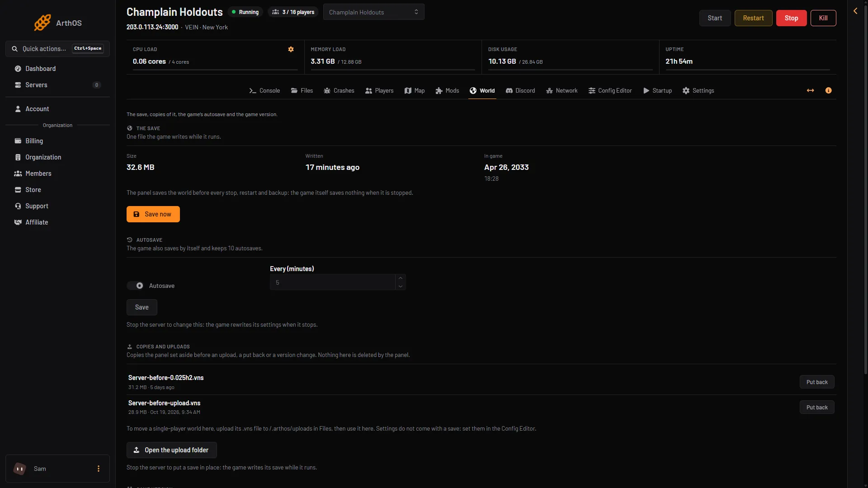Viewport: 868px width, 488px height.
Task: Open Support in the sidebar
Action: tap(57, 206)
